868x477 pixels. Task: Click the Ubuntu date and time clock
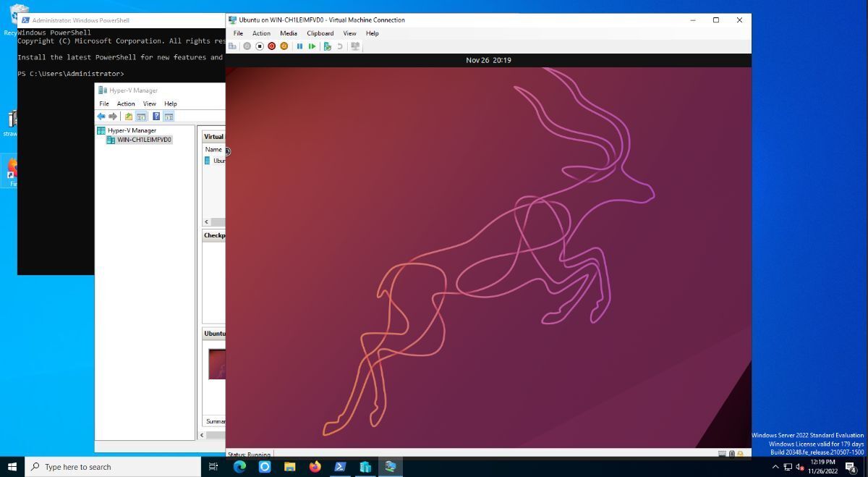click(488, 60)
